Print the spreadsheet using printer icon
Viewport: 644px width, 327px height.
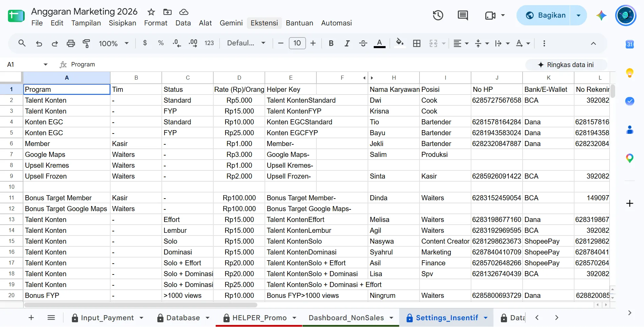(71, 43)
